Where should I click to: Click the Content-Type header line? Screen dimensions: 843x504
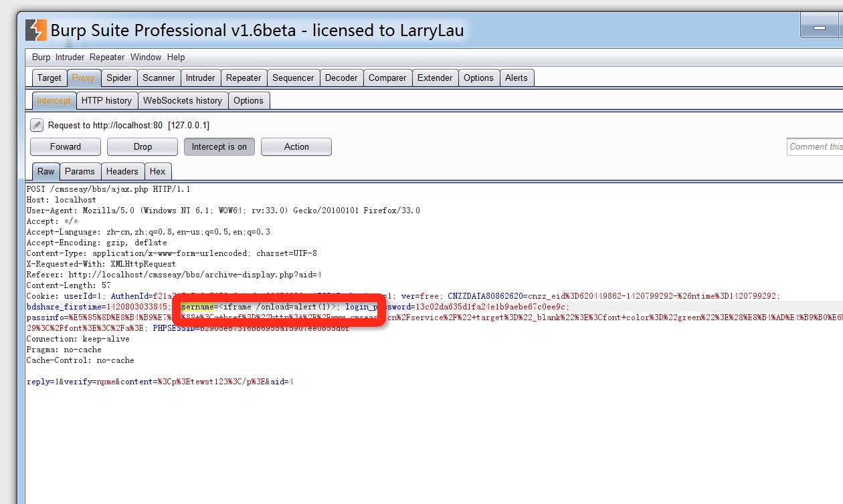click(172, 253)
